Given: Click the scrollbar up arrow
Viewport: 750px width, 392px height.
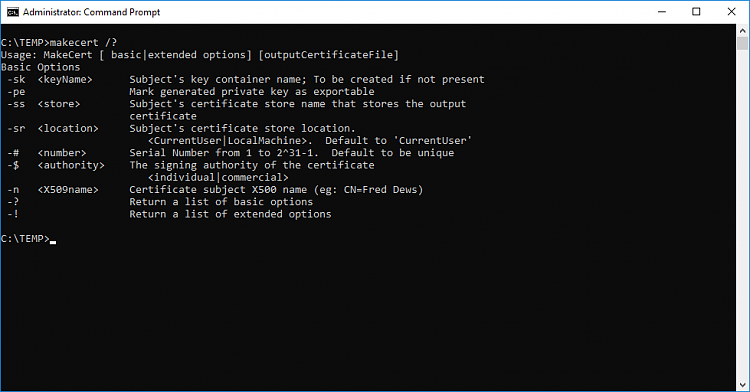Looking at the screenshot, I should [742, 31].
